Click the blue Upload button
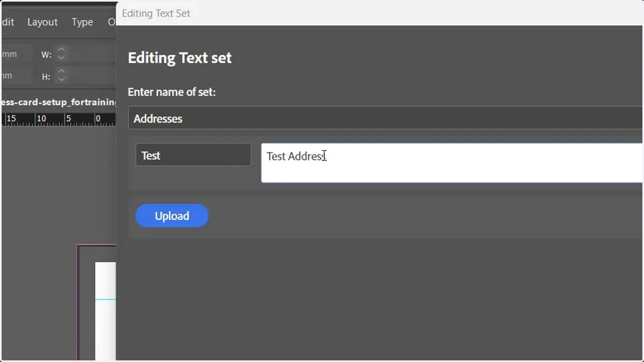Screen dimensions: 644x362 click(172, 216)
